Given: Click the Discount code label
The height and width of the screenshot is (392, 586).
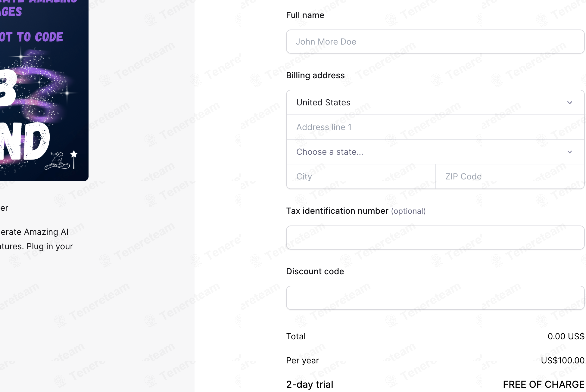Looking at the screenshot, I should [315, 271].
